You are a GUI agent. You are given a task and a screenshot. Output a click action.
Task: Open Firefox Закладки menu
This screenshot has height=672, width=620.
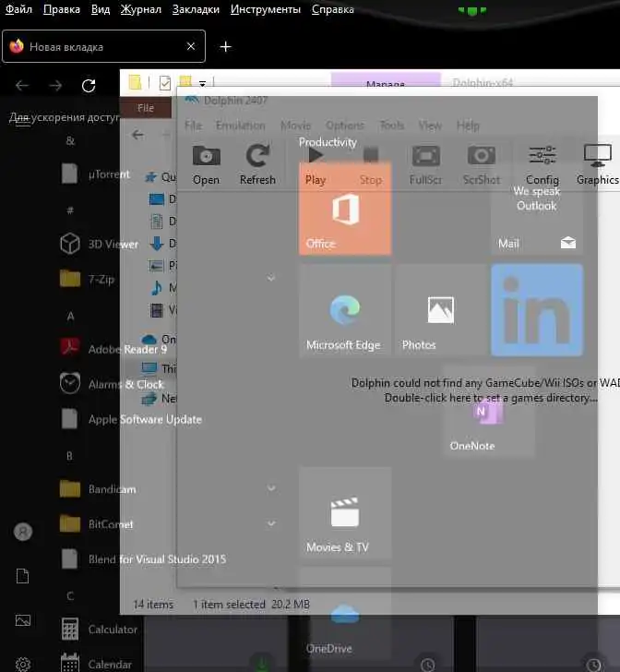196,9
